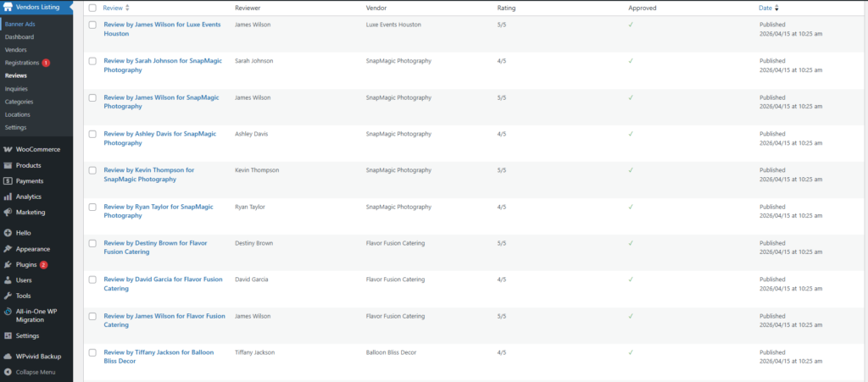Viewport: 868px width, 382px height.
Task: Open Payments via its dollar icon
Action: click(x=8, y=180)
